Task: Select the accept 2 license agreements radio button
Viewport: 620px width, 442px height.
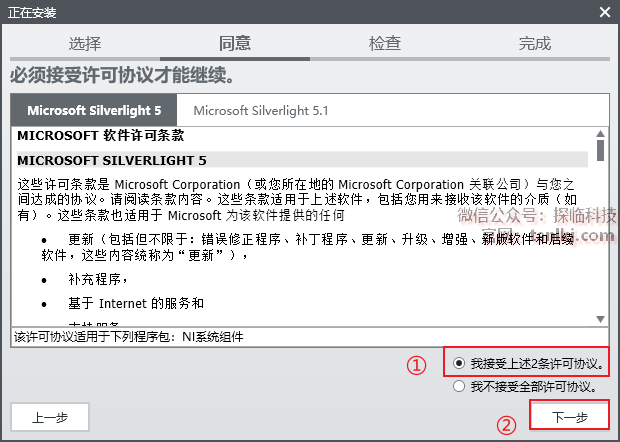Action: (x=459, y=363)
